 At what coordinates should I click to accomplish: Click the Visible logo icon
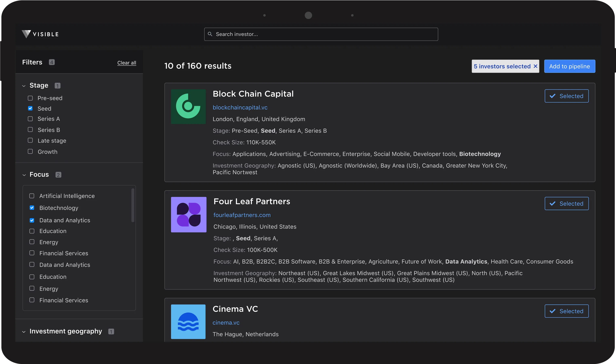(x=26, y=34)
